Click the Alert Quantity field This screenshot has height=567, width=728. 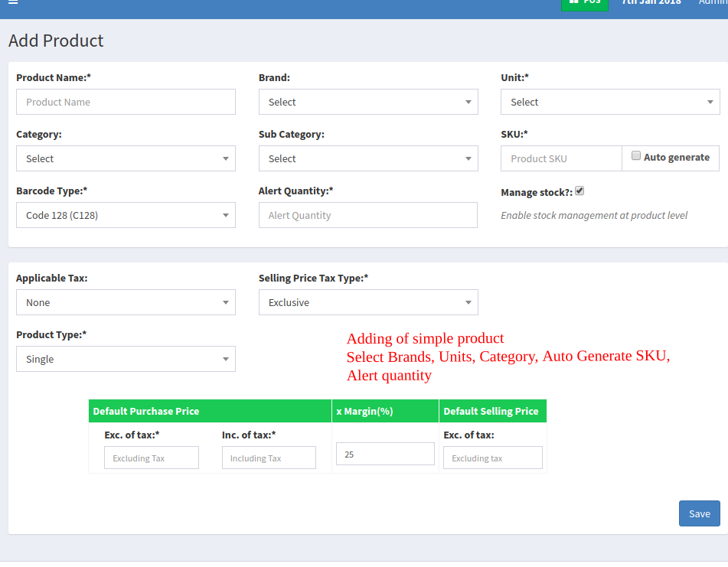[367, 215]
